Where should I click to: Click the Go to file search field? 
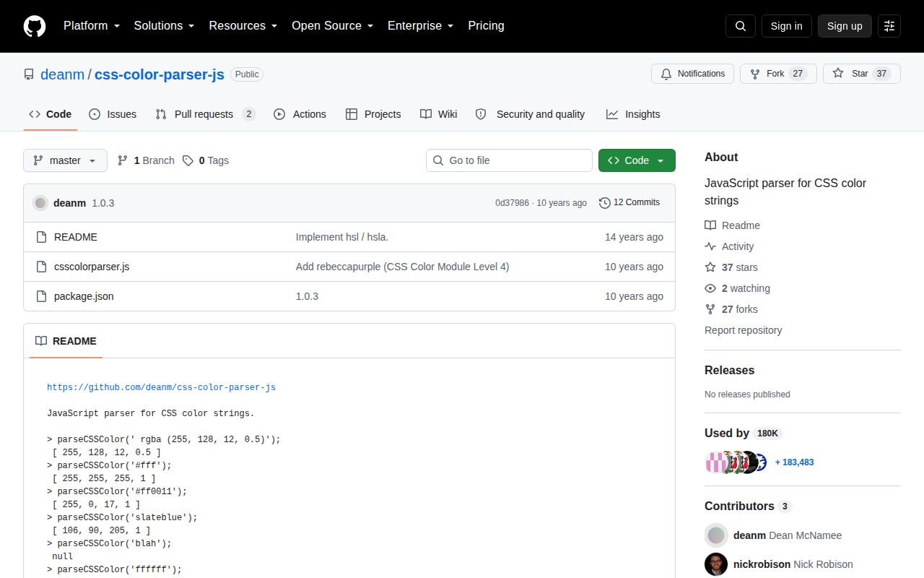point(509,160)
